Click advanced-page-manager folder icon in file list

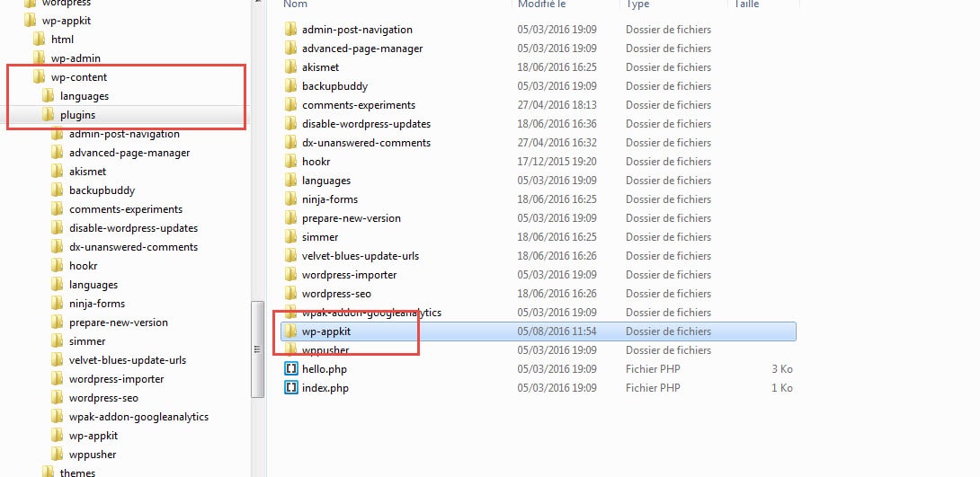pos(290,49)
